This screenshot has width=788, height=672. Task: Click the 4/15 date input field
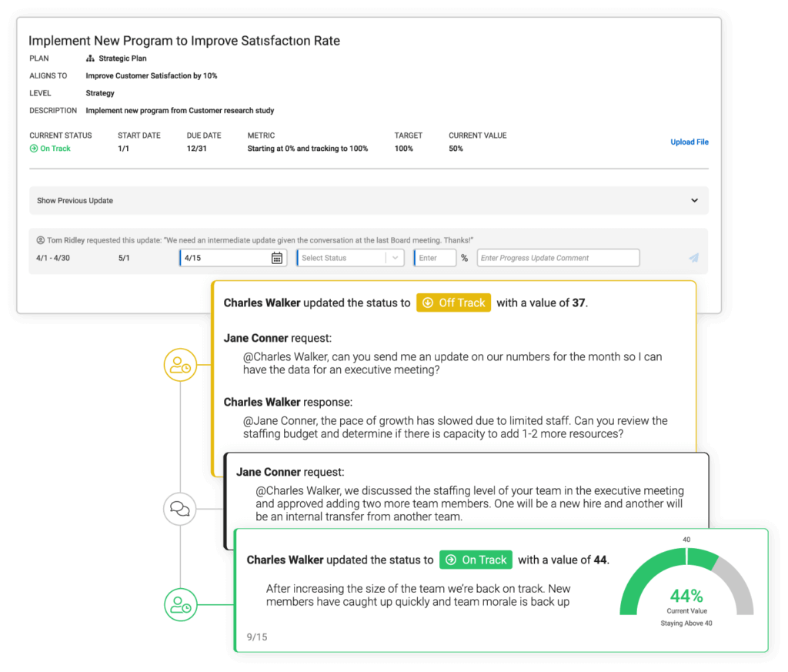coord(223,257)
